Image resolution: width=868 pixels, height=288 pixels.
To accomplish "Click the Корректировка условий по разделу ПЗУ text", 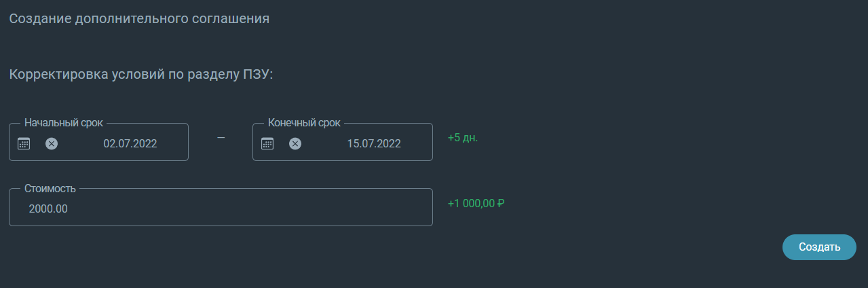I will click(140, 75).
